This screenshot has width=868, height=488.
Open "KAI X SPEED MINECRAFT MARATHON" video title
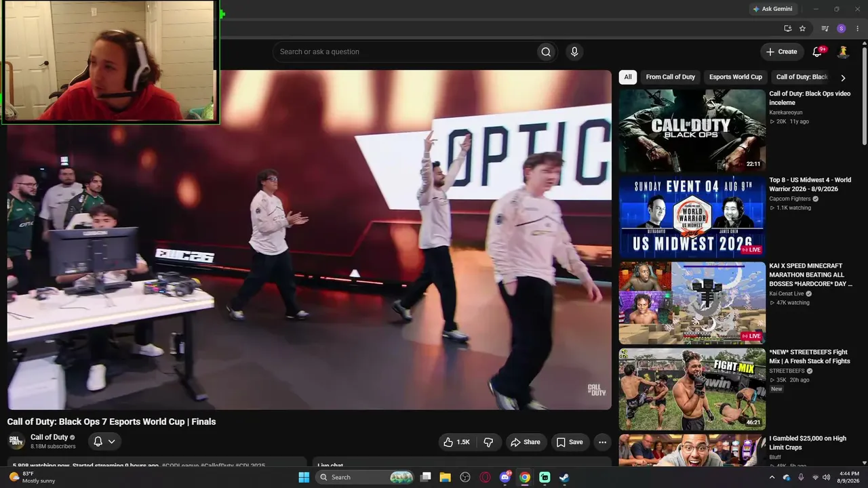pyautogui.click(x=810, y=274)
